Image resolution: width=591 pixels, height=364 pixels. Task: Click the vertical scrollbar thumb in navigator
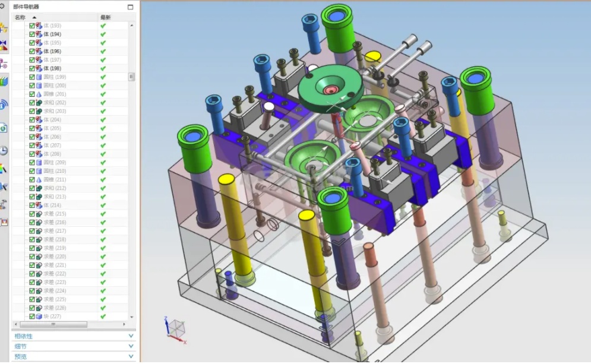point(131,77)
